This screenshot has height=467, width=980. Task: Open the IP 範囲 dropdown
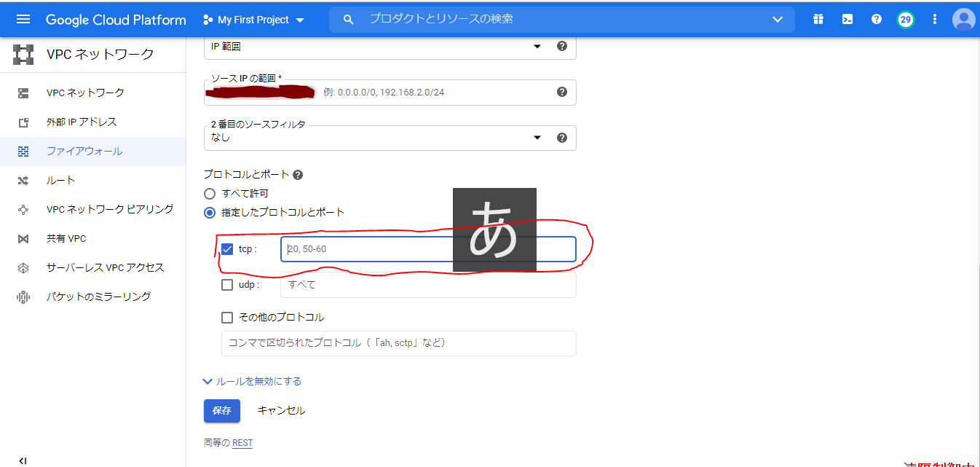coord(537,45)
